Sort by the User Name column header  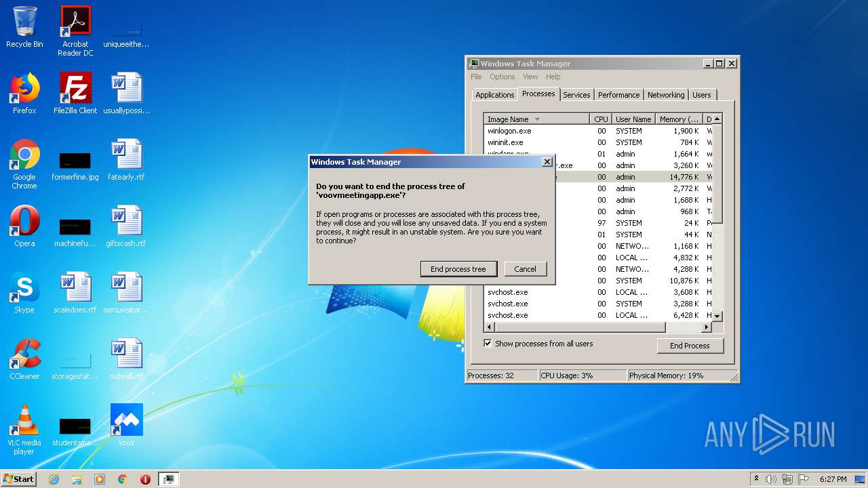pos(633,119)
